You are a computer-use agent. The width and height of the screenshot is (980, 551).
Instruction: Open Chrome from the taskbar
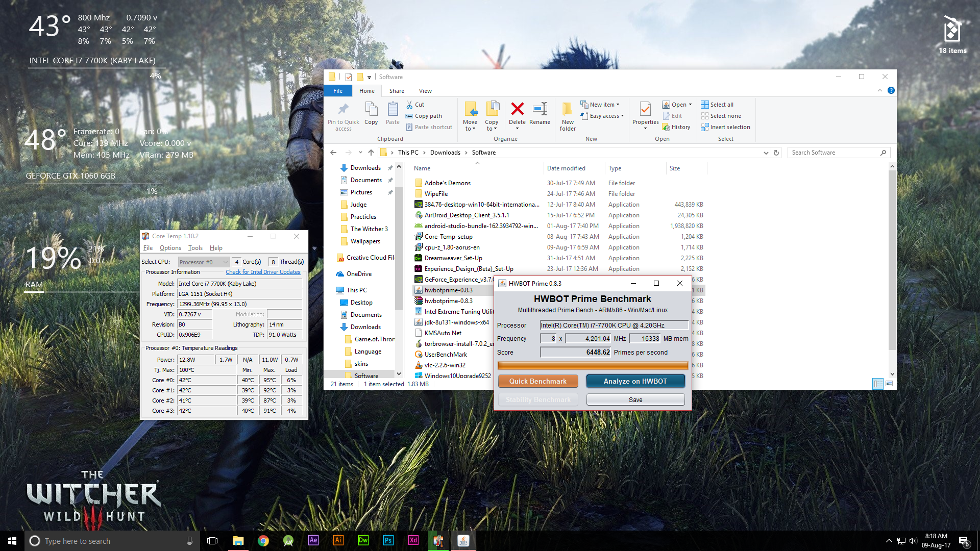click(x=263, y=541)
